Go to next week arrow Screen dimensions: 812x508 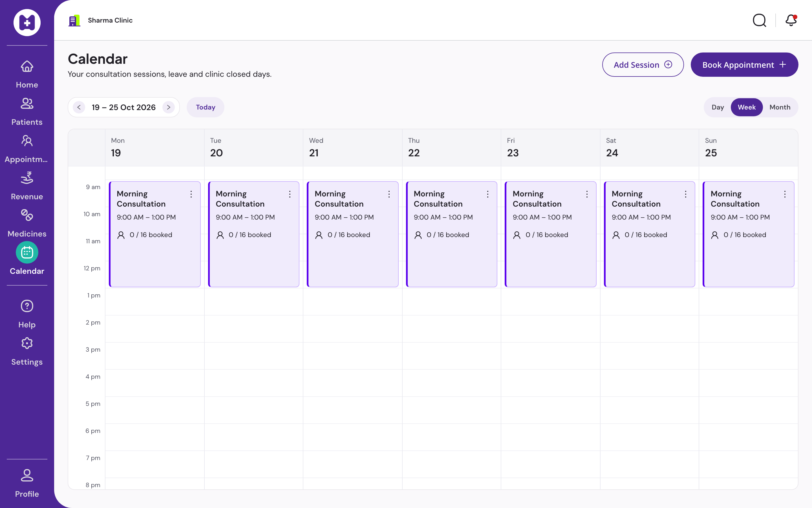pos(168,107)
